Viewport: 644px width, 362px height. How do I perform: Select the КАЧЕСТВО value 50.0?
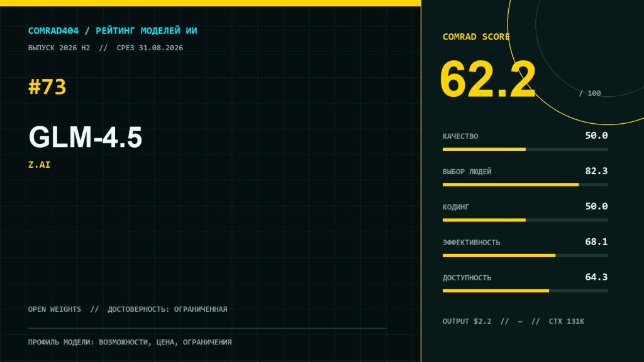[x=596, y=136]
